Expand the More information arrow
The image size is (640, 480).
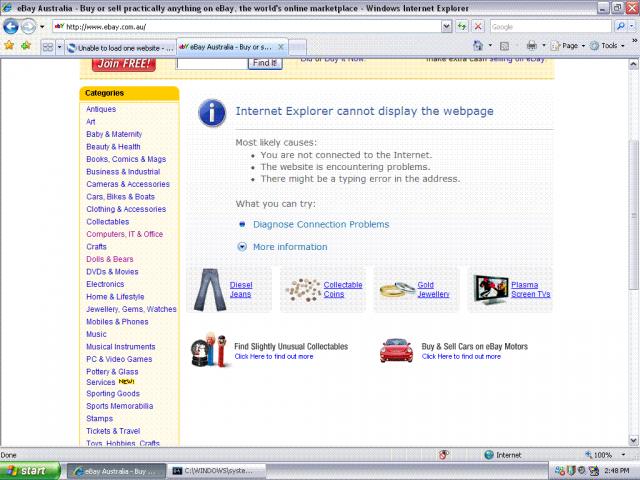[x=242, y=247]
